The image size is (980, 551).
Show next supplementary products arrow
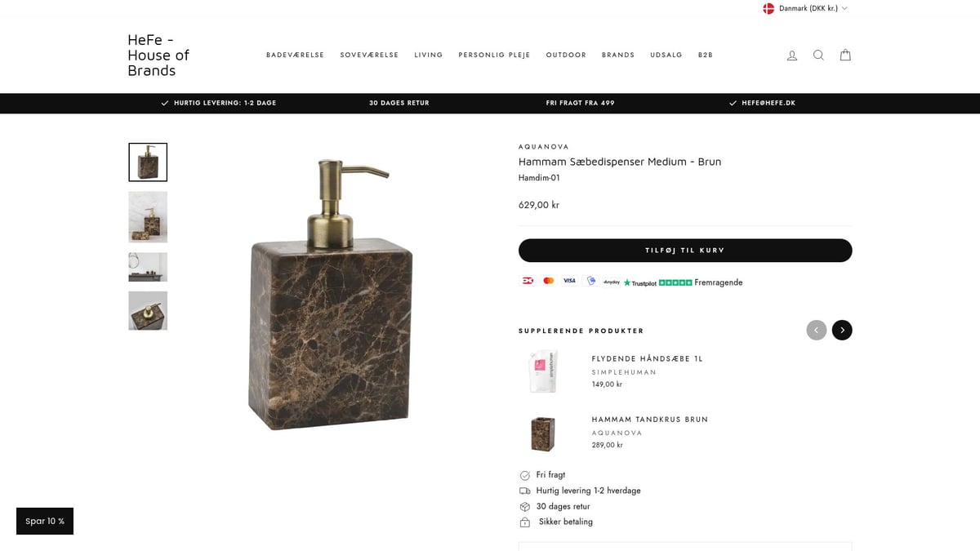tap(842, 330)
